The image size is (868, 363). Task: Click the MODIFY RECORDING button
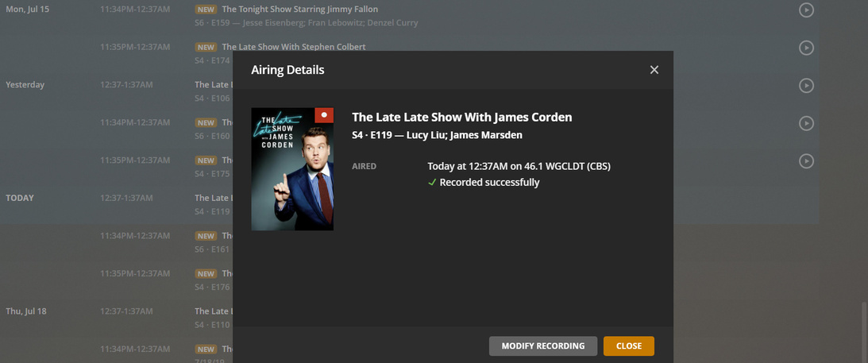pyautogui.click(x=543, y=346)
